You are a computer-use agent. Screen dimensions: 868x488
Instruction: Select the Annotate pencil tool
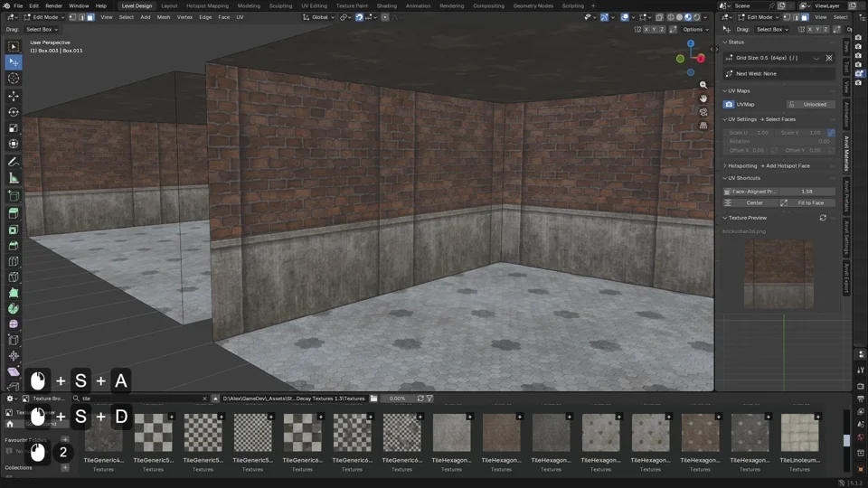[14, 162]
